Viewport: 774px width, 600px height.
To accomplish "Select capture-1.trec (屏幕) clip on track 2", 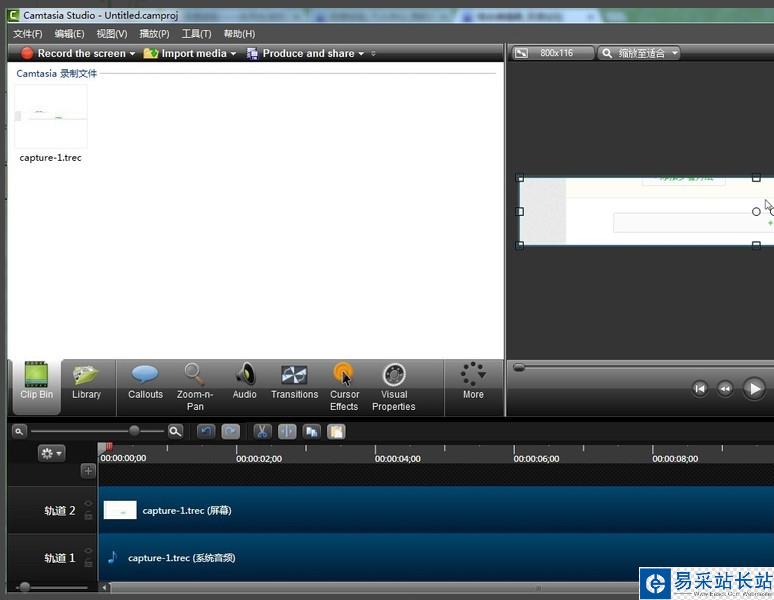I will (436, 510).
